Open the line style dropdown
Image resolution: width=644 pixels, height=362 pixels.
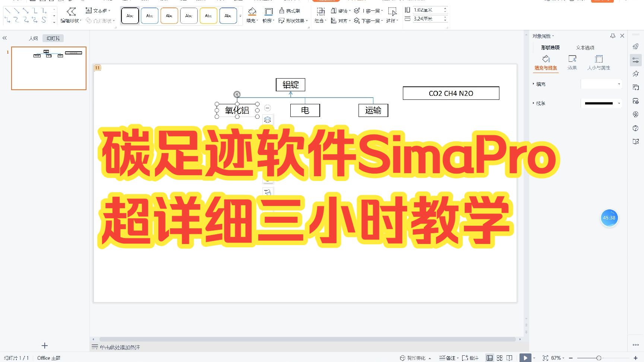tap(602, 103)
